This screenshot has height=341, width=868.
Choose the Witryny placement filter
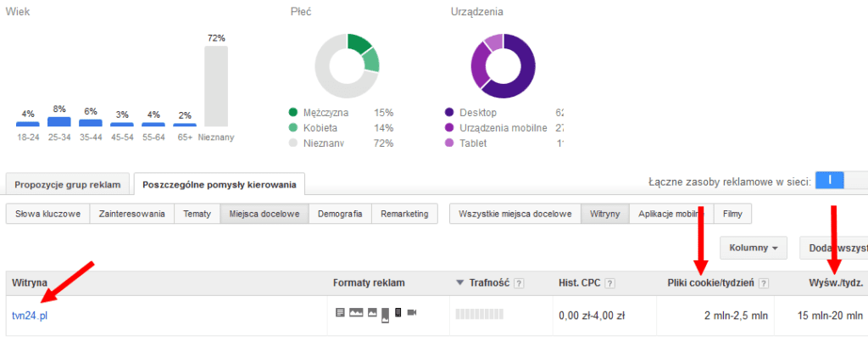(605, 214)
